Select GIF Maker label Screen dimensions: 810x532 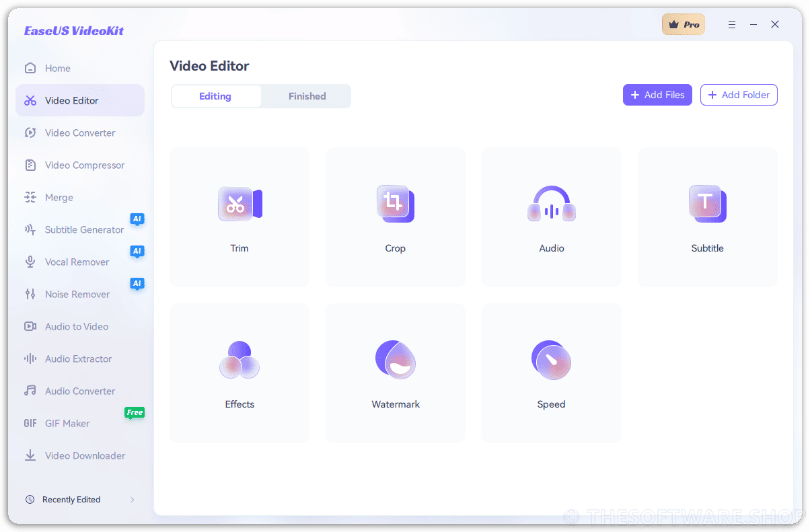tap(67, 423)
